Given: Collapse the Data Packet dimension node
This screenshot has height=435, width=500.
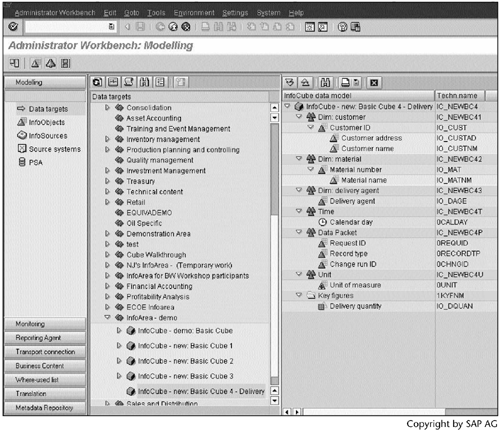Looking at the screenshot, I should [x=299, y=232].
